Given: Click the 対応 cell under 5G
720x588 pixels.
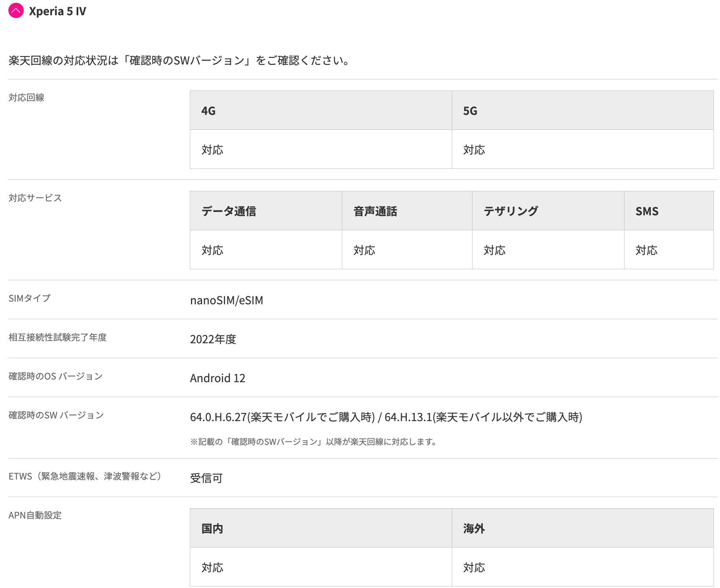Looking at the screenshot, I should coord(582,149).
